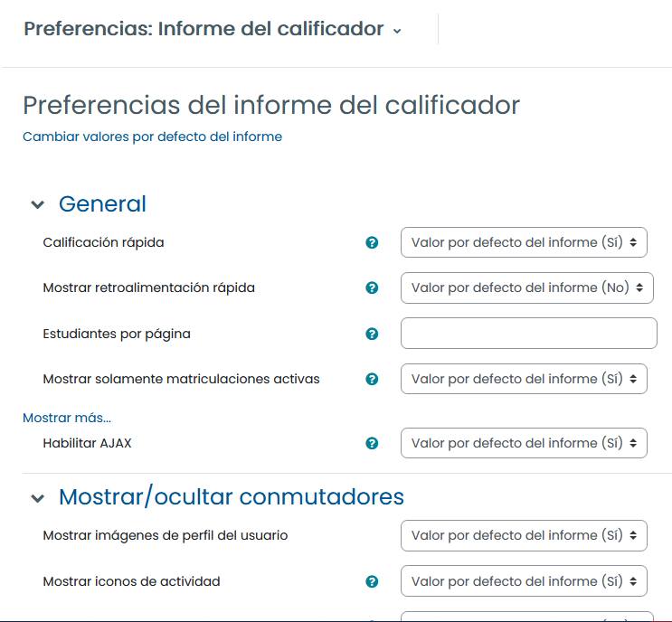Open help for Mostrar solamente matriculaciones activas
672x622 pixels.
[372, 379]
